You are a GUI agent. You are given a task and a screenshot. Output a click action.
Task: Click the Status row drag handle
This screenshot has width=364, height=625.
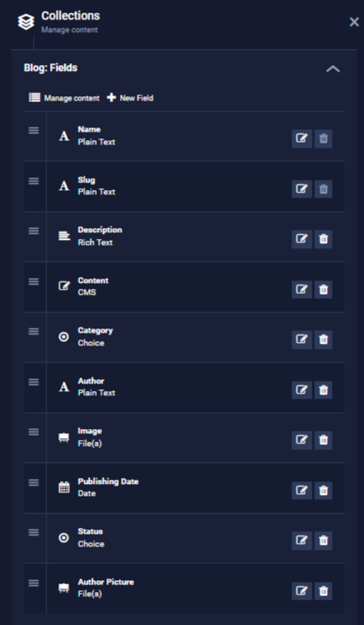pos(34,532)
